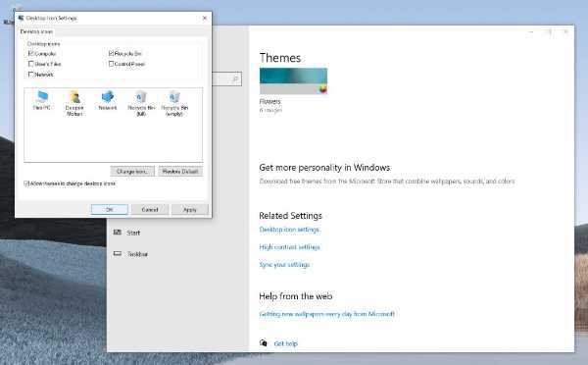Open Start settings in sidebar
This screenshot has width=588, height=365.
[x=133, y=233]
